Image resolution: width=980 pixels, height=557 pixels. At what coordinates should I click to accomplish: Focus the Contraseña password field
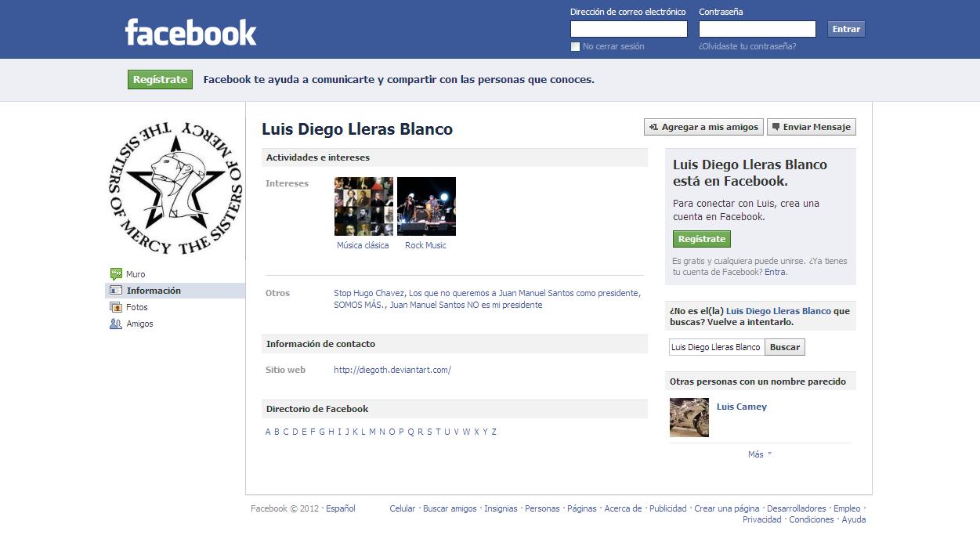758,29
